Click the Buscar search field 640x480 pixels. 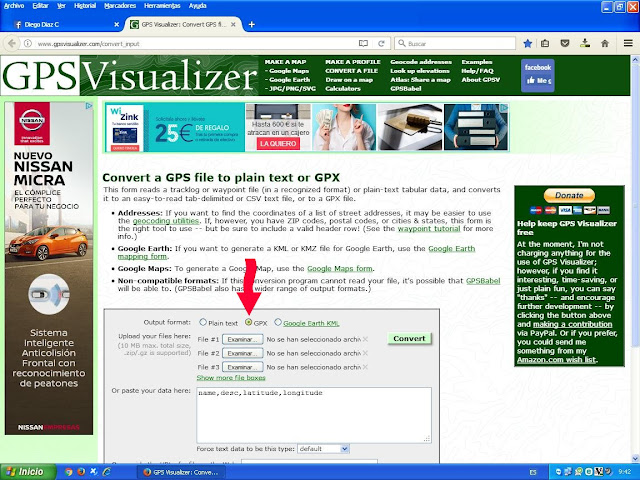(x=455, y=43)
